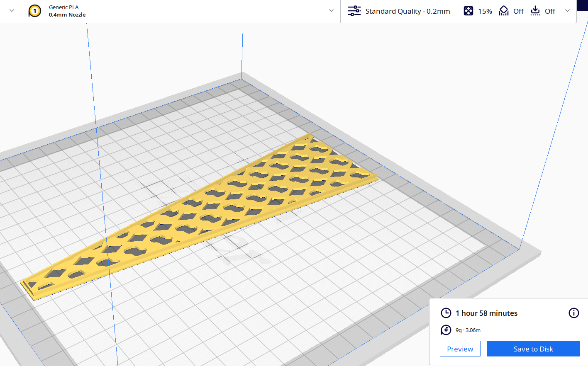Image resolution: width=588 pixels, height=366 pixels.
Task: Click the adhesion 'Off' label text
Action: [x=550, y=11]
